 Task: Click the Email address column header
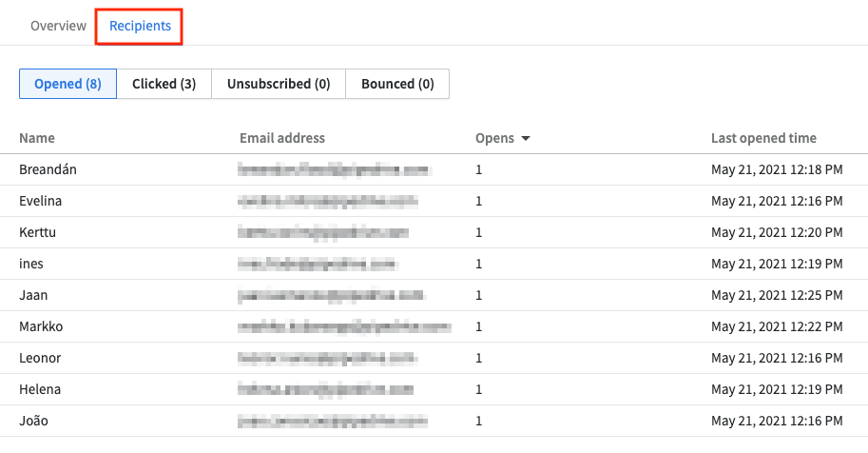[x=282, y=138]
